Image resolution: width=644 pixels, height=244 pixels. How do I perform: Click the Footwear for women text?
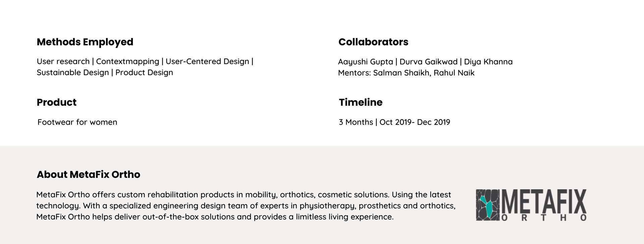[x=77, y=122]
